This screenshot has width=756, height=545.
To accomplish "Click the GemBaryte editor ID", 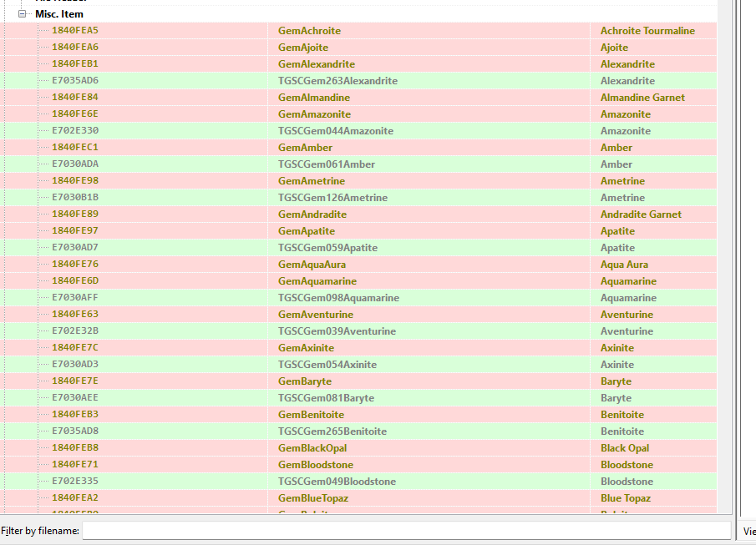I will click(x=305, y=381).
